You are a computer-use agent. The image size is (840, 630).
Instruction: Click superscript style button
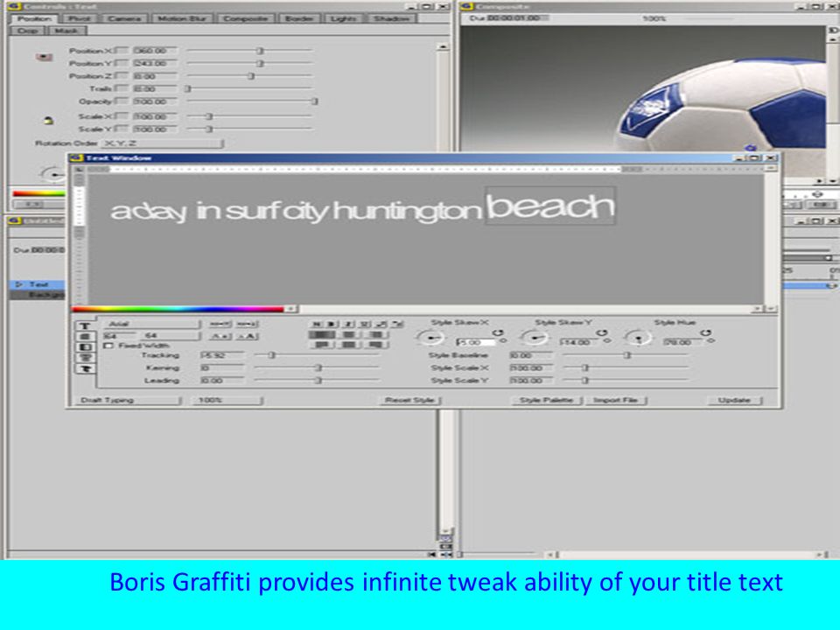(x=381, y=324)
